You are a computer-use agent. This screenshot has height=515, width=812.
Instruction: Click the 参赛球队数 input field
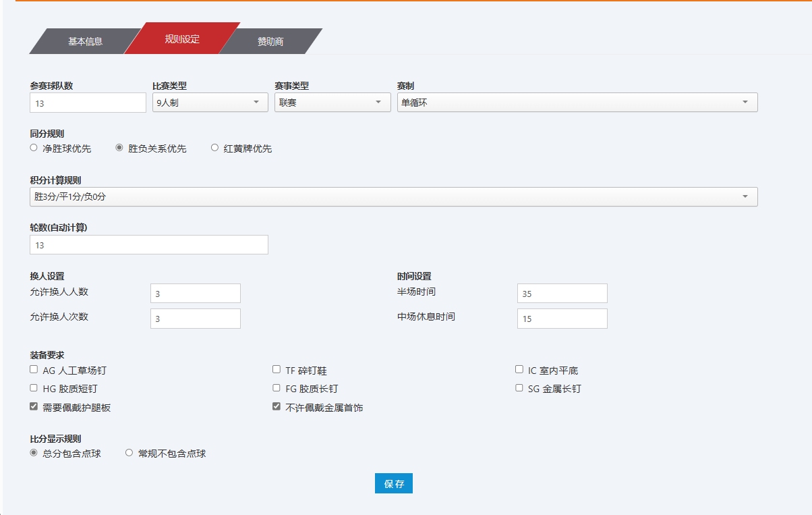pyautogui.click(x=88, y=103)
